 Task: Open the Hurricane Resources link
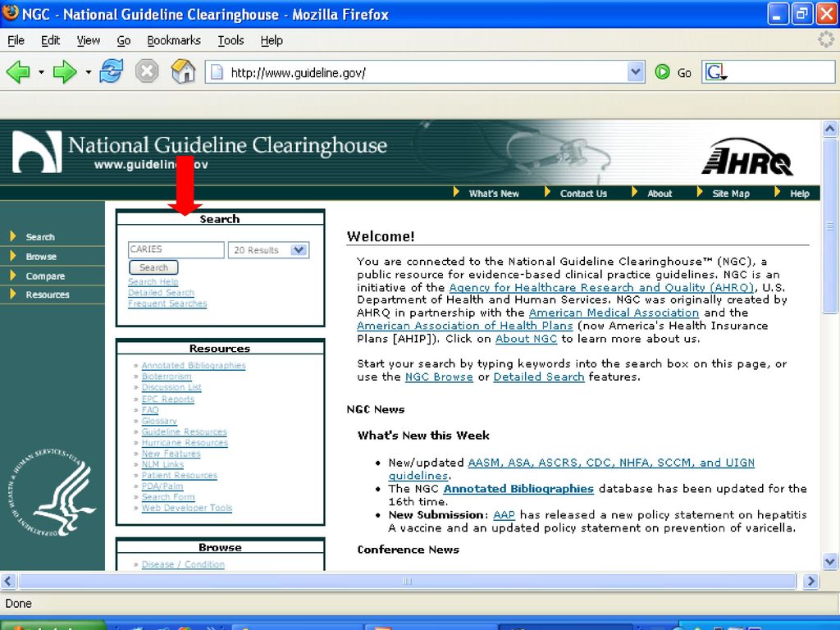pos(185,442)
